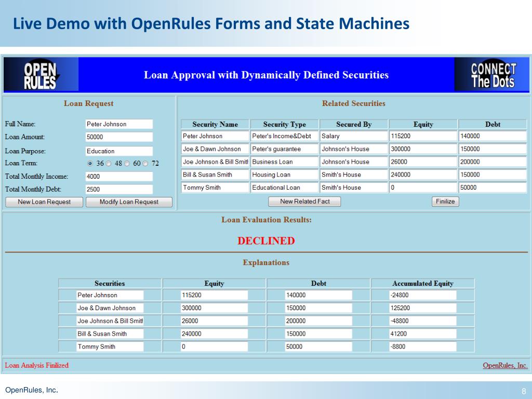This screenshot has width=532, height=399.
Task: Edit the Loan Purpose field
Action: [119, 151]
